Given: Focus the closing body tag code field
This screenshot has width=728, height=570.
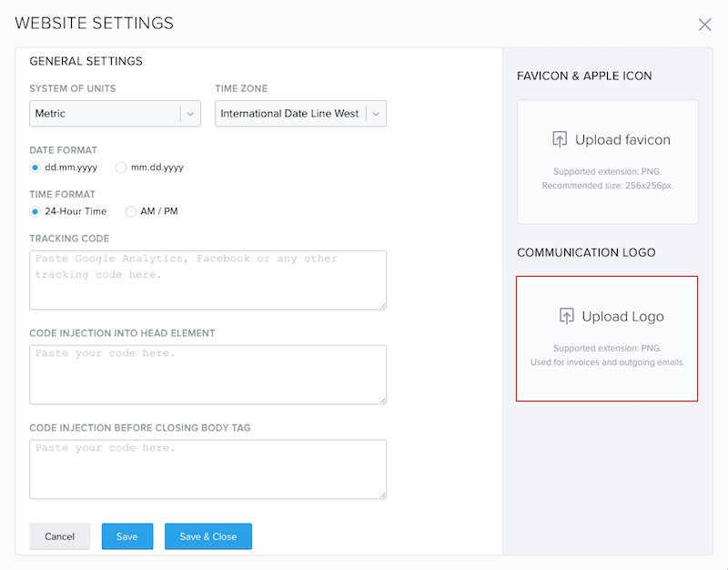Looking at the screenshot, I should (208, 469).
